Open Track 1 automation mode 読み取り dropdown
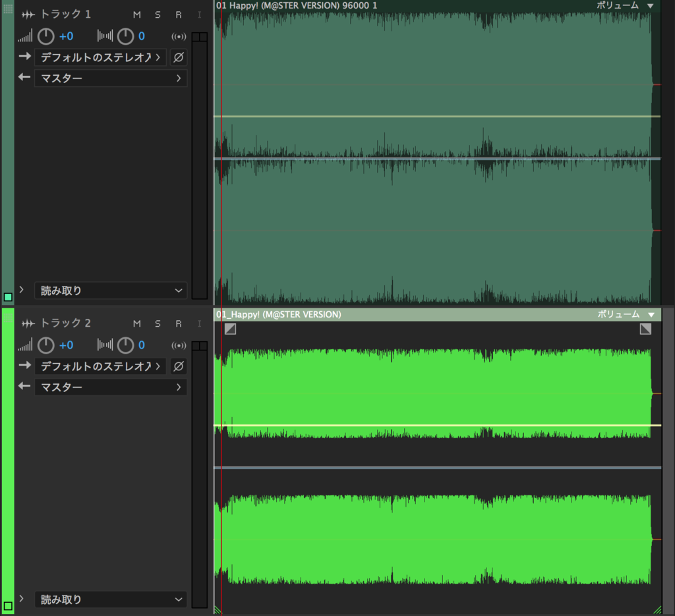The image size is (675, 616). click(x=111, y=291)
